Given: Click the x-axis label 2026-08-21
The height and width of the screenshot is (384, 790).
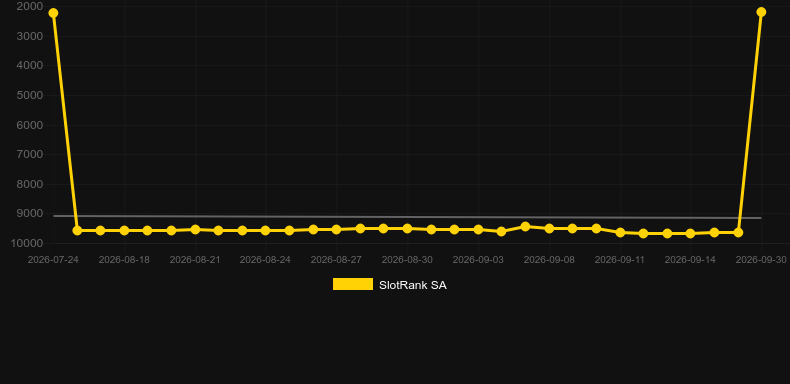Looking at the screenshot, I should pyautogui.click(x=195, y=260).
